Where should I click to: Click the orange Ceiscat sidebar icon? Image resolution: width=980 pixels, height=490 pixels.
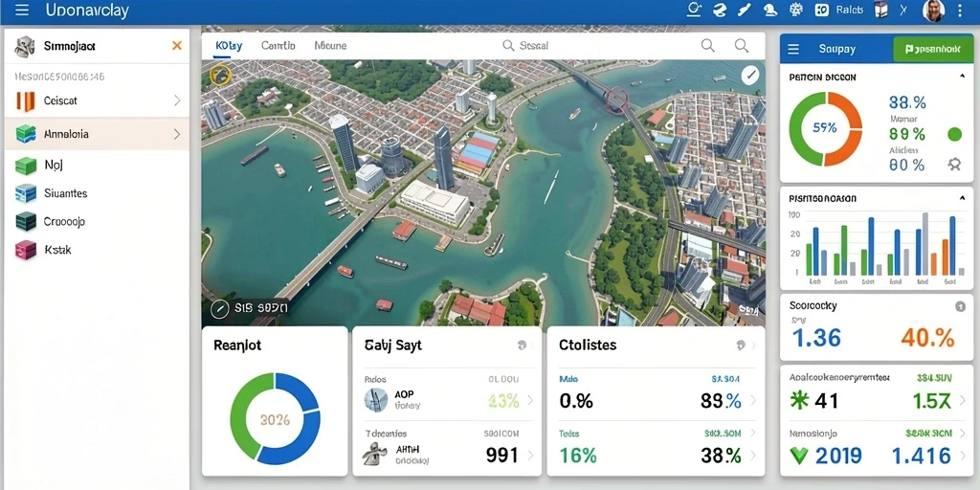[x=26, y=100]
